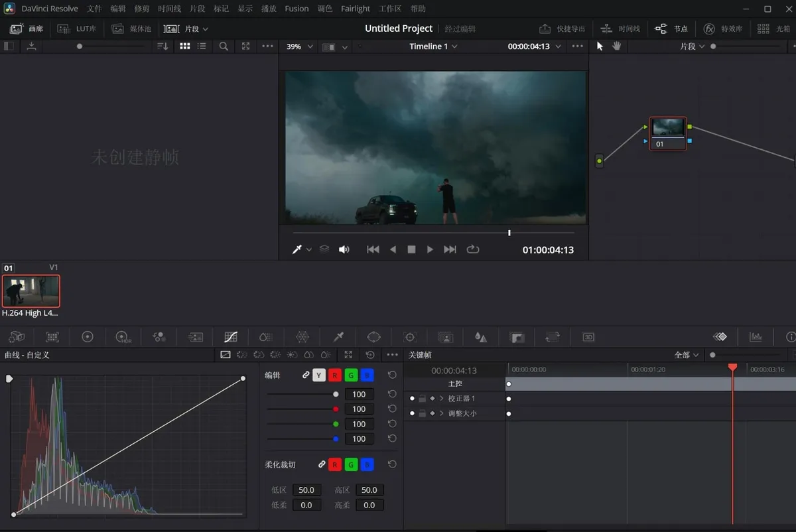Open the Timeline 1 selector dropdown

[x=433, y=46]
